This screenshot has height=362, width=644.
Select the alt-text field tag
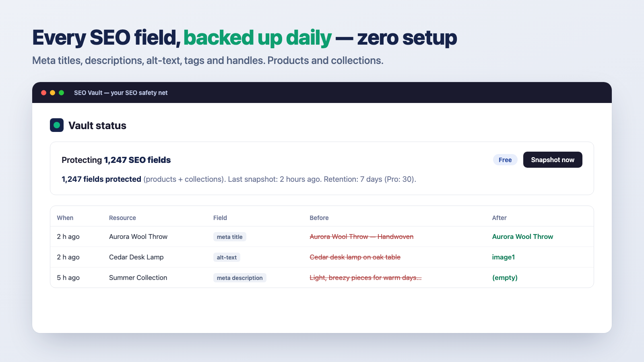227,257
